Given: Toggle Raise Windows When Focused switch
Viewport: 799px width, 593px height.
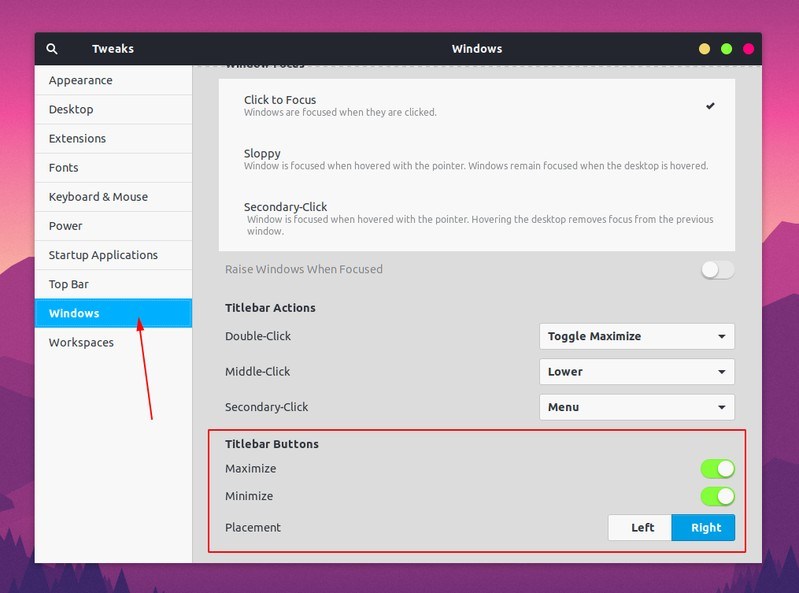Looking at the screenshot, I should click(717, 269).
